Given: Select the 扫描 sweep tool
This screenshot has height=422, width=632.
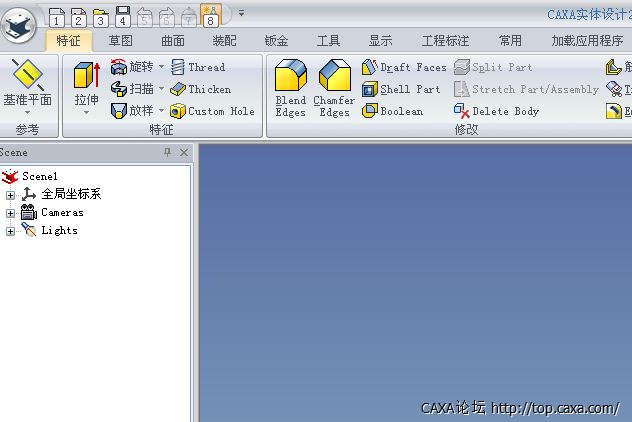Looking at the screenshot, I should click(x=133, y=89).
